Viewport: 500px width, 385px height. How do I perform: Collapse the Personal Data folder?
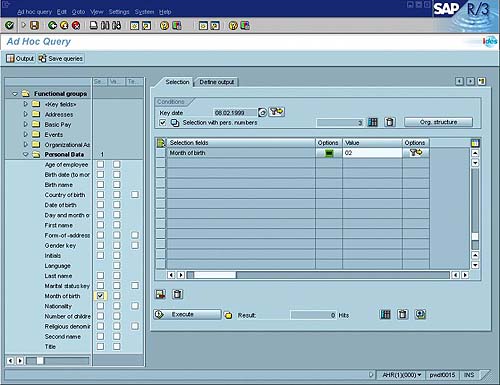tap(26, 155)
